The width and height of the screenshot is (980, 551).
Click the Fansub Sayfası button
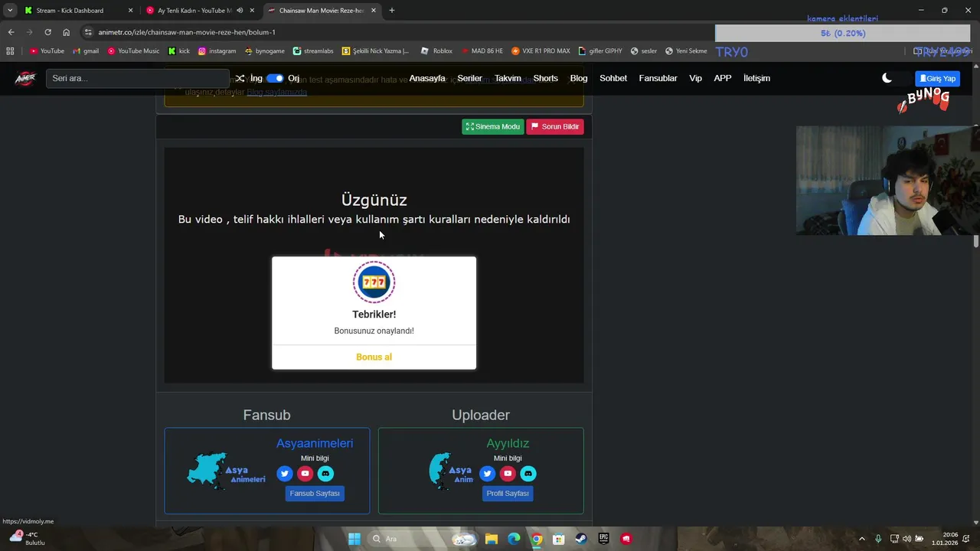click(x=315, y=494)
